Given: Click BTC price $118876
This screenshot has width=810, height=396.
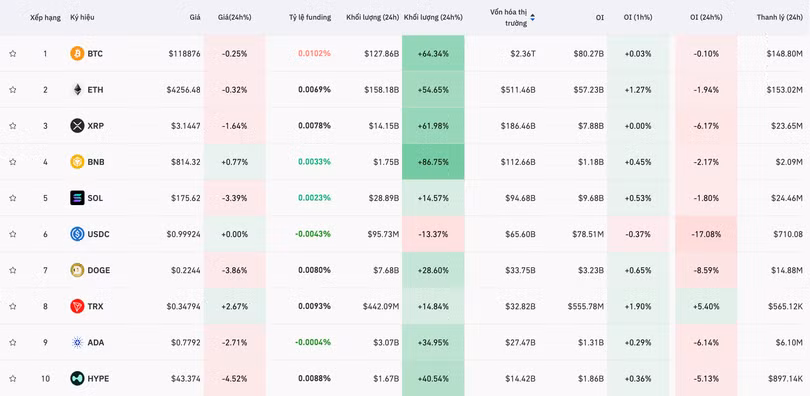Looking at the screenshot, I should point(184,53).
